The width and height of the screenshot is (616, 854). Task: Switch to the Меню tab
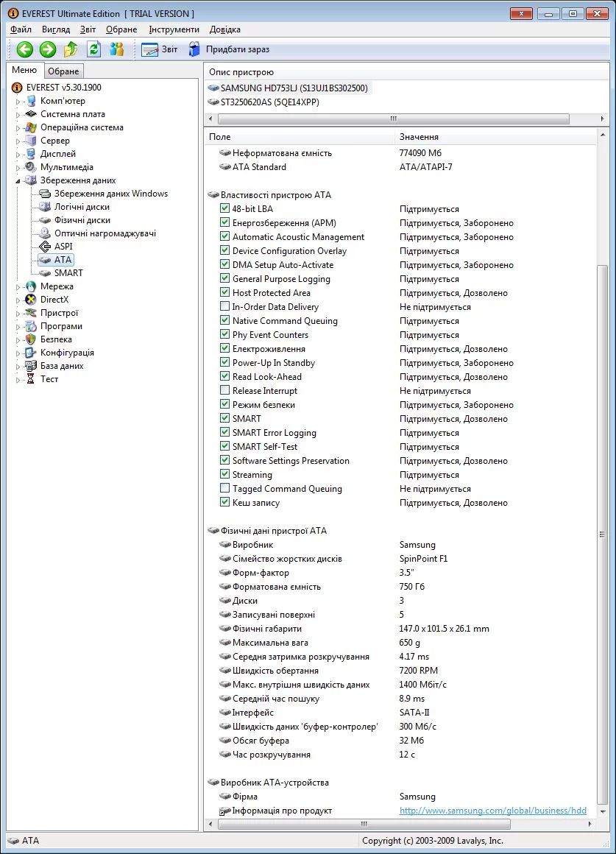(24, 70)
